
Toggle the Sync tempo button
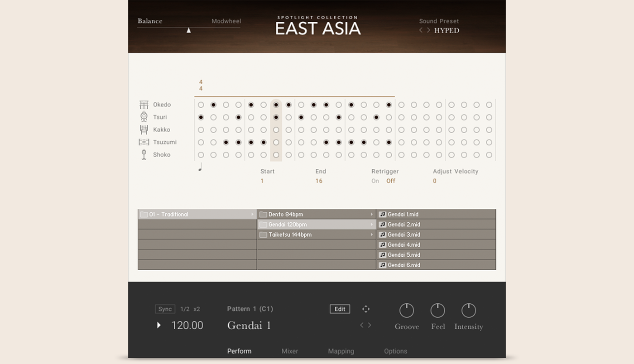coord(165,309)
